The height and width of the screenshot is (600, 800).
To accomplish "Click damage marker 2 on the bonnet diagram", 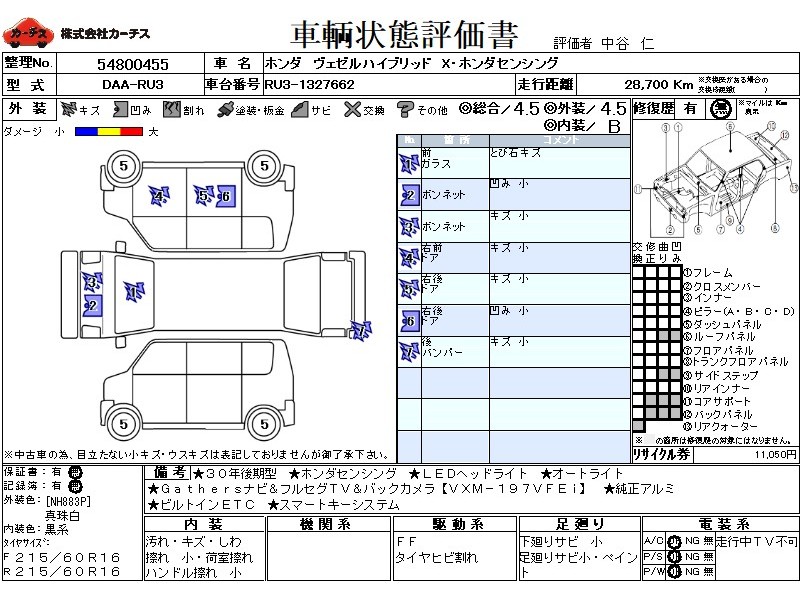I will (92, 306).
